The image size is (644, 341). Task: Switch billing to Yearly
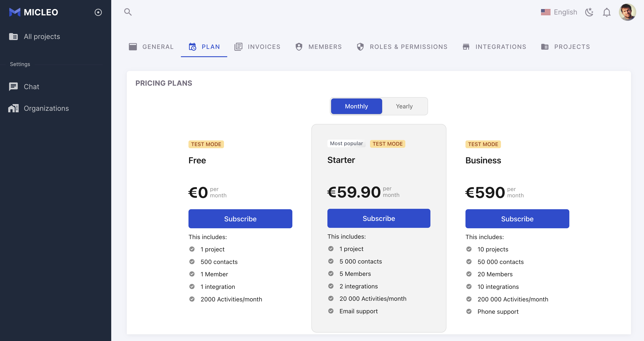click(404, 106)
